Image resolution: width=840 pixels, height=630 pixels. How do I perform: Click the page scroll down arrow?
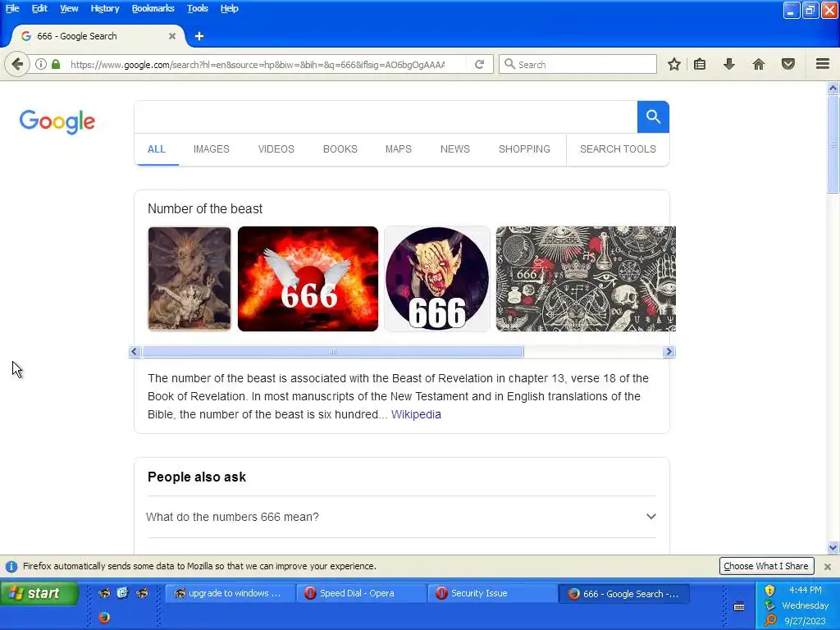coord(833,547)
